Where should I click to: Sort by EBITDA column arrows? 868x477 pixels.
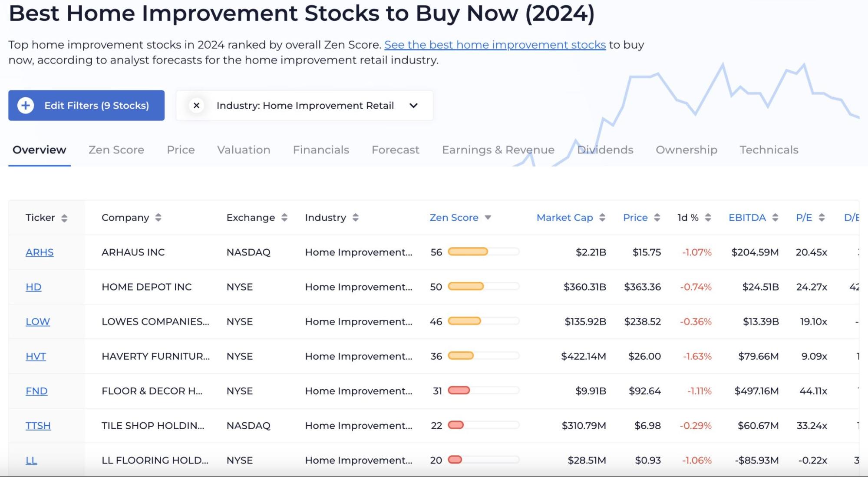tap(775, 218)
